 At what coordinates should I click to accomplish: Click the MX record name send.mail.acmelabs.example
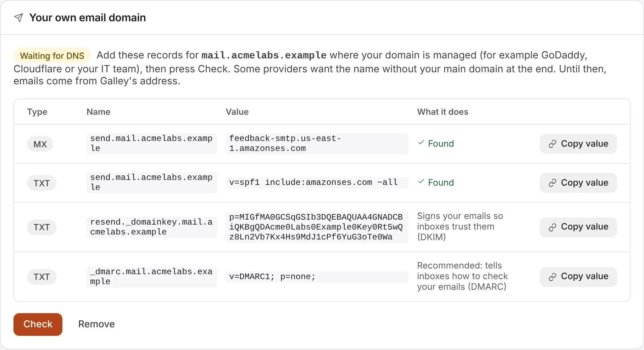point(151,143)
